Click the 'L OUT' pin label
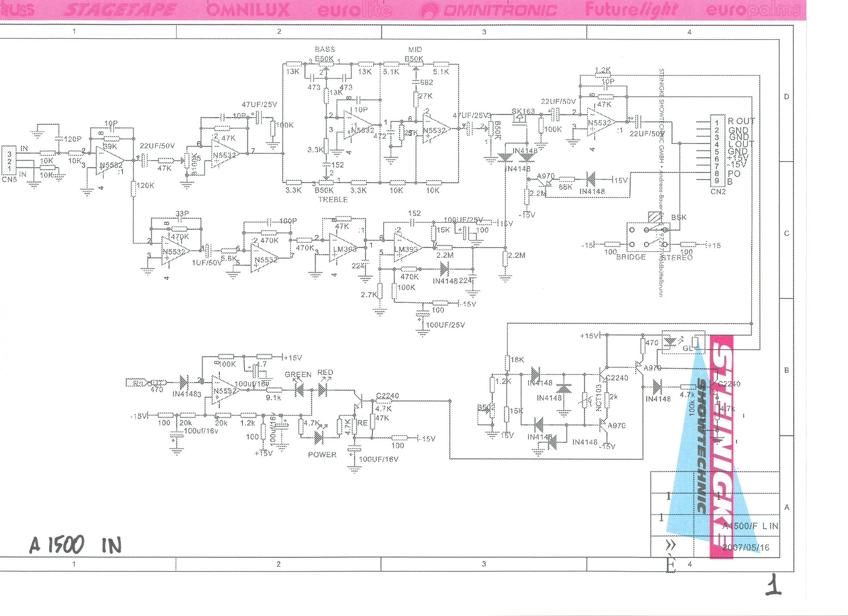Screen dimensions: 848x616 (741, 144)
